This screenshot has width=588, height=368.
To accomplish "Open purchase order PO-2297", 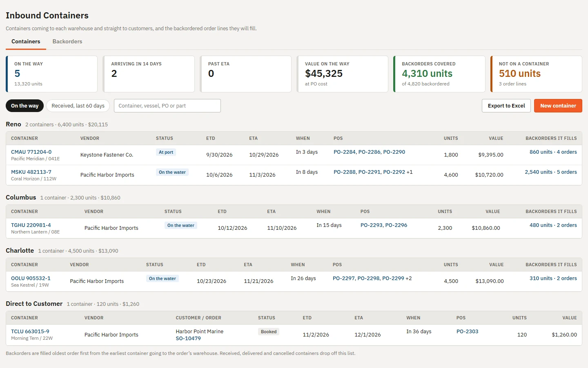I will pos(343,278).
